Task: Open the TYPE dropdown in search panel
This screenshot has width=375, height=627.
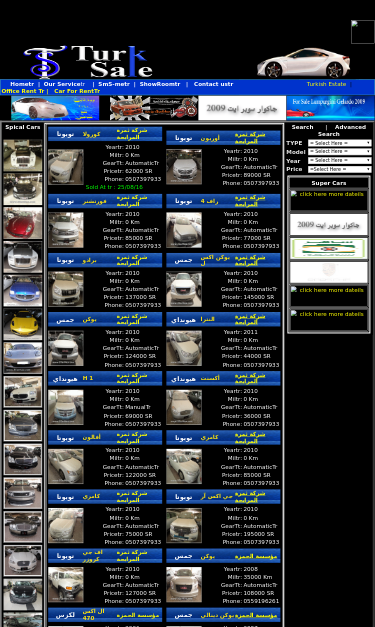Action: [x=339, y=143]
